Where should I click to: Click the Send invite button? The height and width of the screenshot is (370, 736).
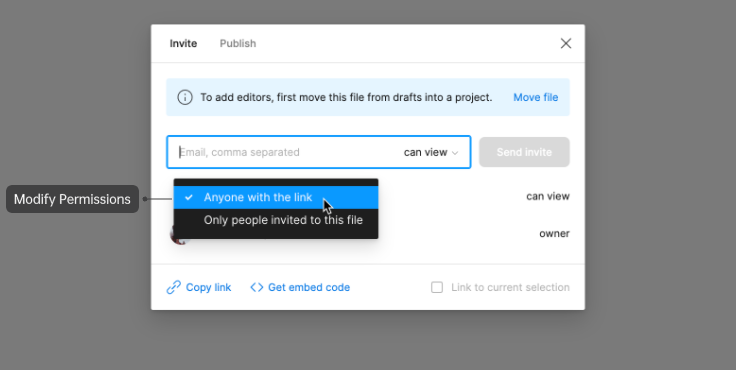pos(524,152)
